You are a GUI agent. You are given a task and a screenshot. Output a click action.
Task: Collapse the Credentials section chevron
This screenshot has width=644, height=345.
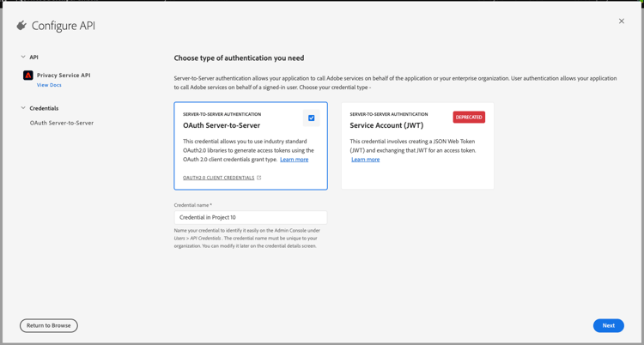click(23, 108)
